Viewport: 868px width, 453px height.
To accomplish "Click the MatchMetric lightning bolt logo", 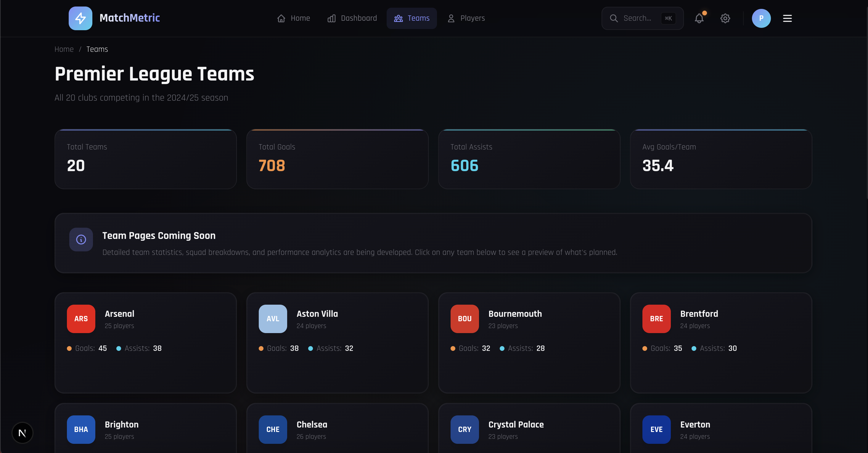I will pyautogui.click(x=80, y=18).
